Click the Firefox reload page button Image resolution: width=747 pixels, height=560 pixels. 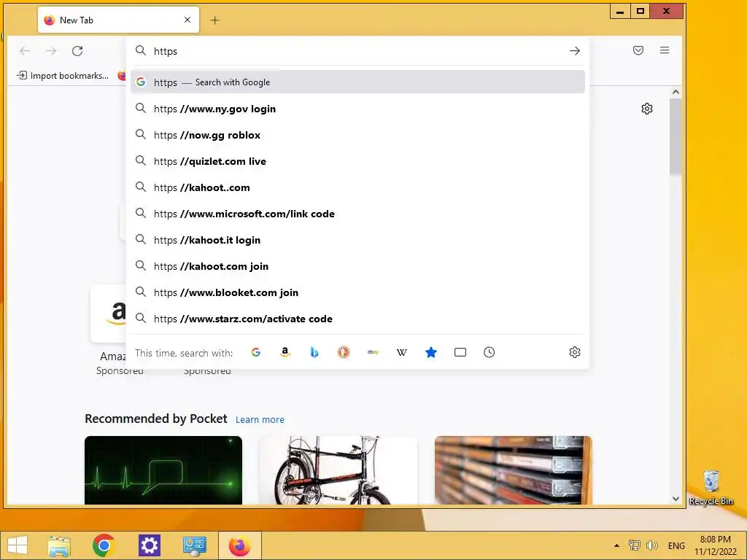tap(77, 51)
